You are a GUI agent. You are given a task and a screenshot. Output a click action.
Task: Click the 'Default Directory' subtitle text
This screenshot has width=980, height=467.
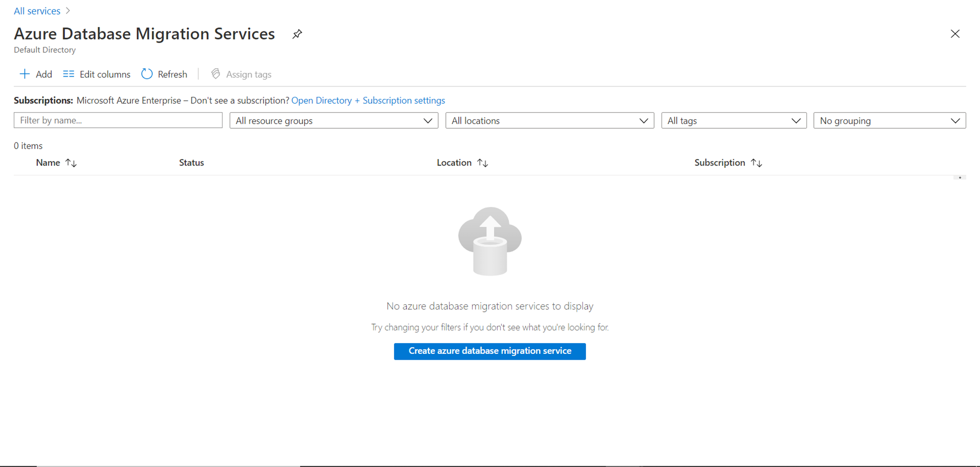point(45,50)
